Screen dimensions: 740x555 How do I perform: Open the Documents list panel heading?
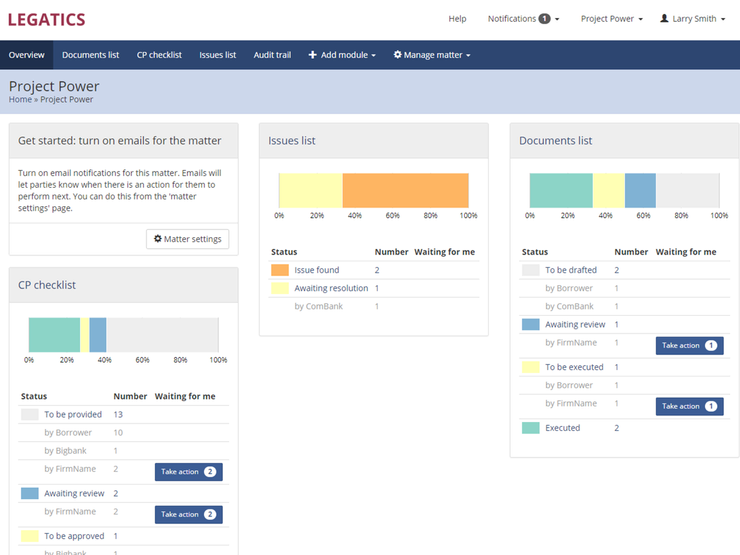coord(555,141)
